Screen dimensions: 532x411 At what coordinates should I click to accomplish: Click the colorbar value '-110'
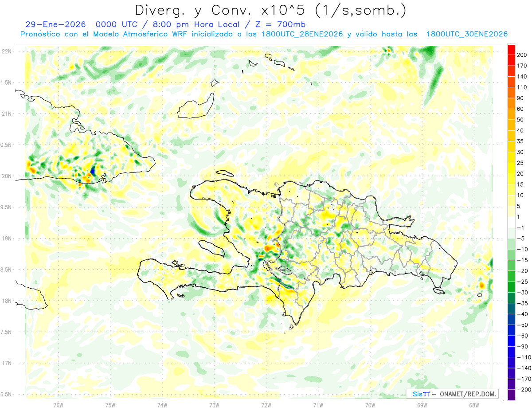(x=524, y=357)
